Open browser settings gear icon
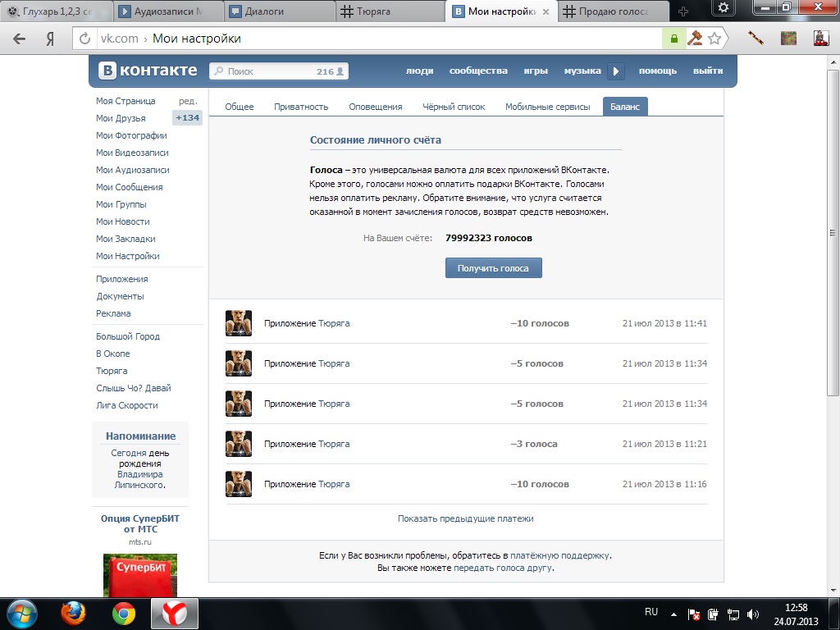Viewport: 840px width, 630px height. coord(724,8)
